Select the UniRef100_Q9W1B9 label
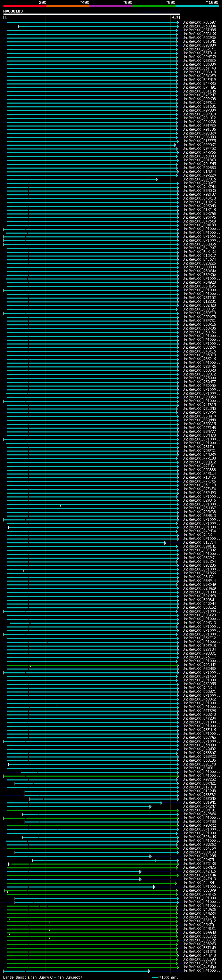This screenshot has width=222, height=980. (199, 225)
